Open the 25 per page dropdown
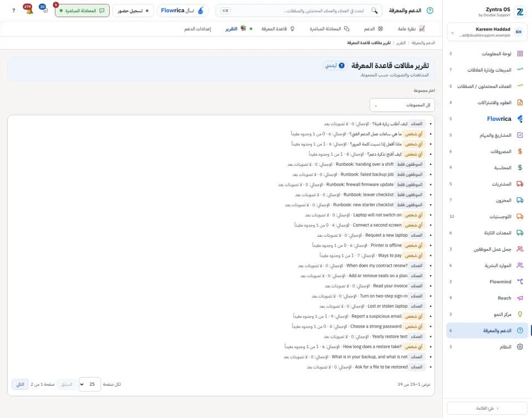 [x=90, y=384]
